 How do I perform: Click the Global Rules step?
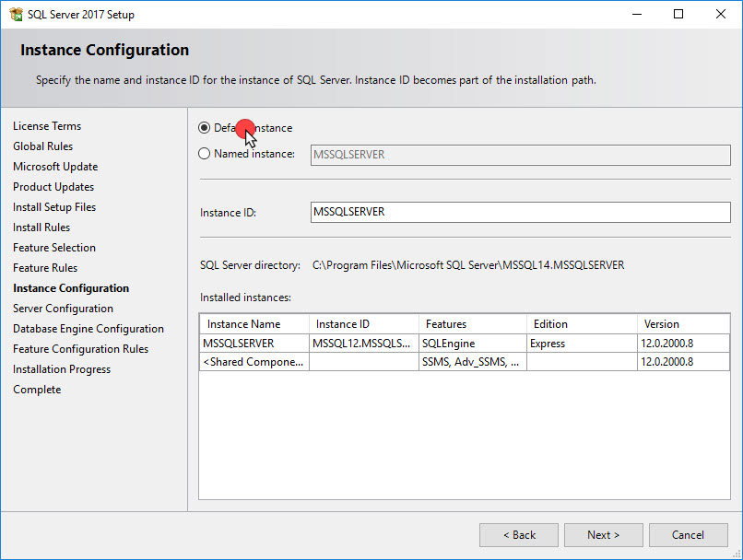pyautogui.click(x=42, y=146)
